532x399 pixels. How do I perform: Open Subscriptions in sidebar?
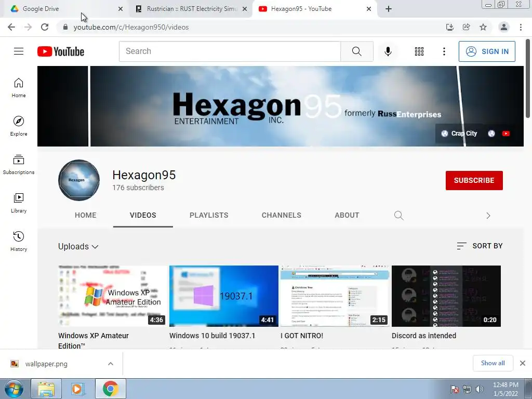[19, 165]
